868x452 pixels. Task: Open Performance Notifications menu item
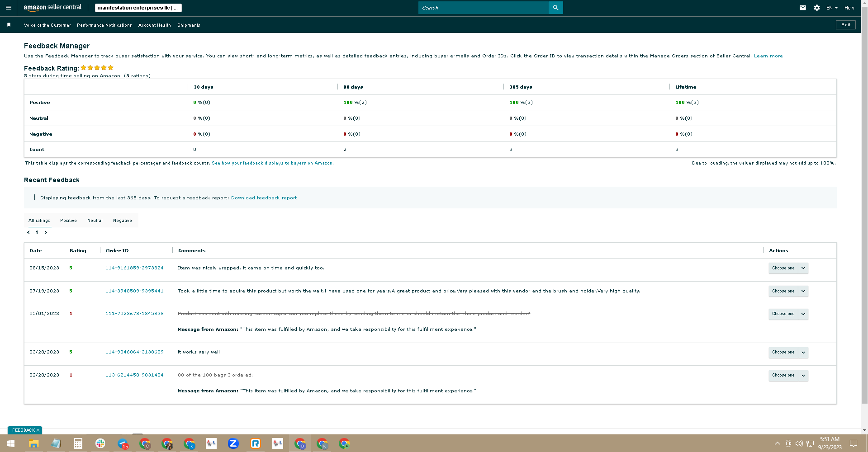coord(104,25)
